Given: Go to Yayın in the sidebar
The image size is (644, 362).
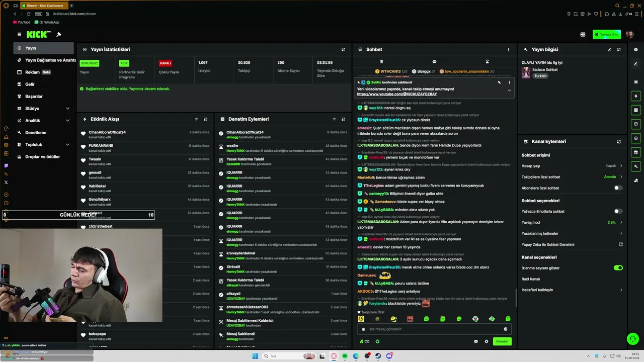Looking at the screenshot, I should click(44, 48).
